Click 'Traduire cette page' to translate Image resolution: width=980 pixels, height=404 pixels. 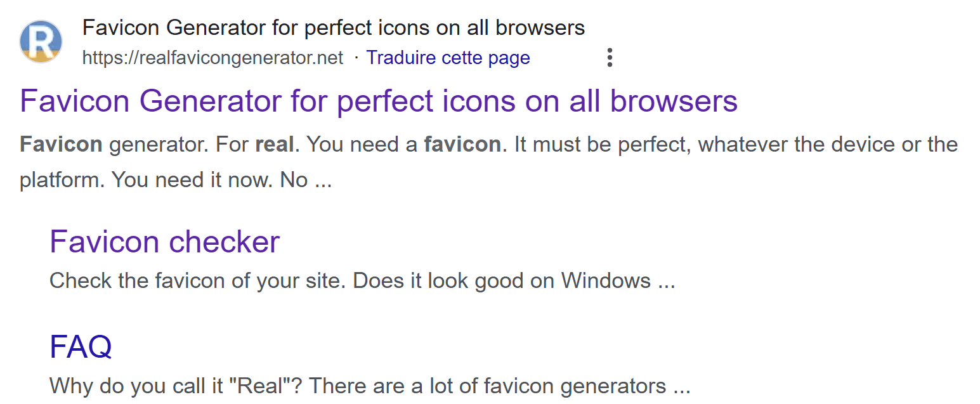coord(448,57)
